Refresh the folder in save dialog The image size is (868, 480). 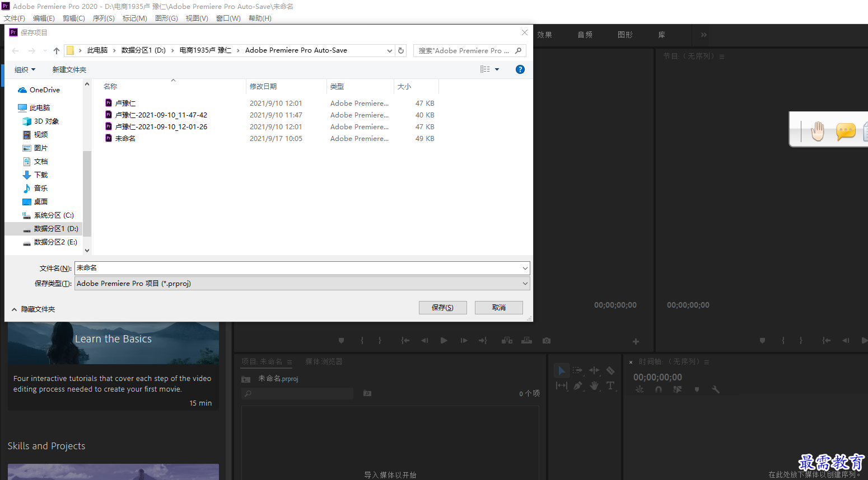click(401, 50)
